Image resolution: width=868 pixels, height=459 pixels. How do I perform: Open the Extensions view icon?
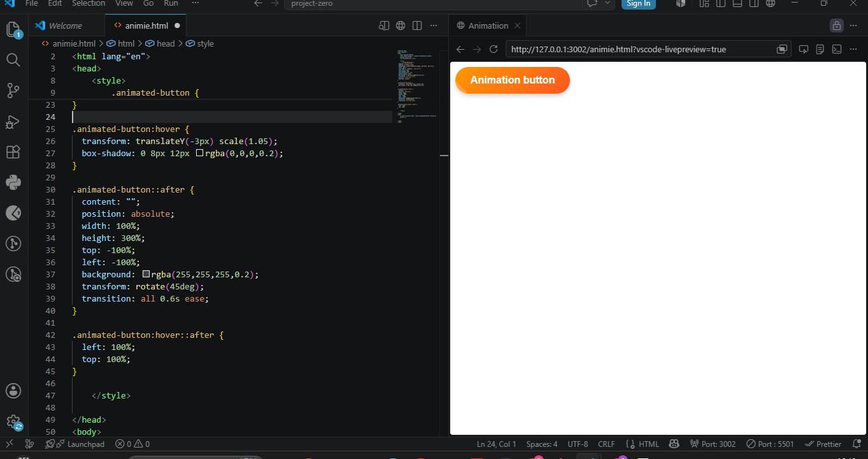(x=13, y=152)
